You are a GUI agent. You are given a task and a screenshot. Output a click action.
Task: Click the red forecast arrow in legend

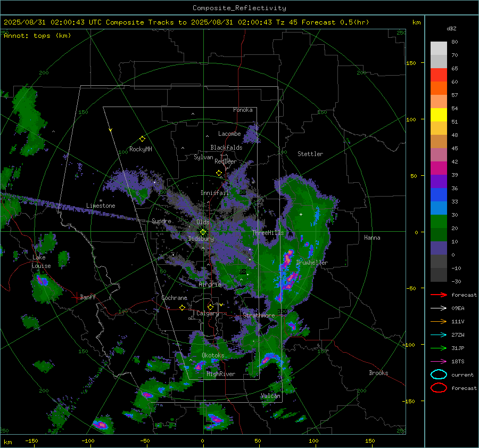[x=439, y=295]
